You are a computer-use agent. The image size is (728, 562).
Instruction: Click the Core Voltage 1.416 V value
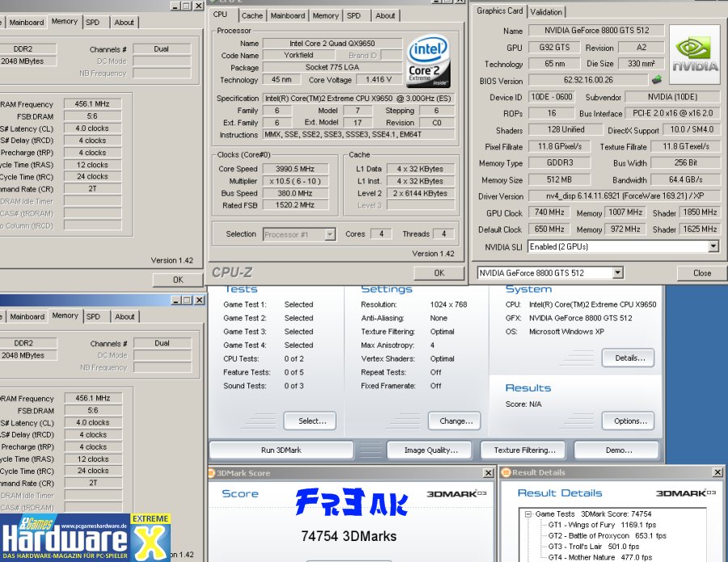tap(379, 79)
